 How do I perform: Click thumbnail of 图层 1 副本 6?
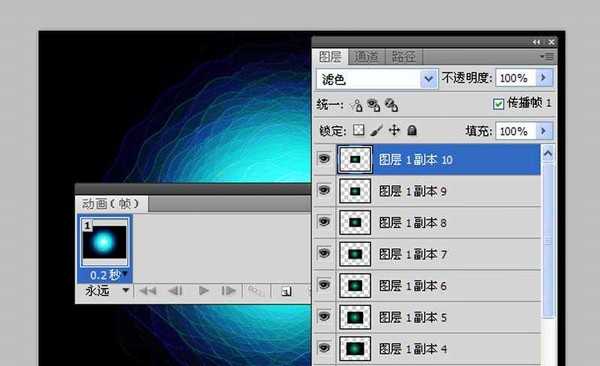point(355,286)
